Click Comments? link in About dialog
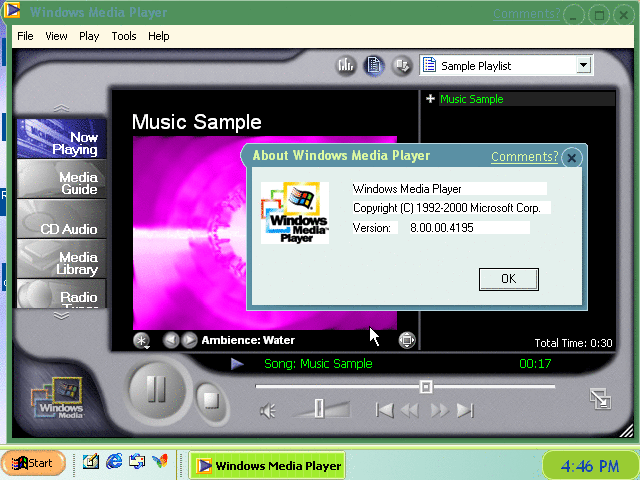640x480 pixels. pyautogui.click(x=524, y=157)
